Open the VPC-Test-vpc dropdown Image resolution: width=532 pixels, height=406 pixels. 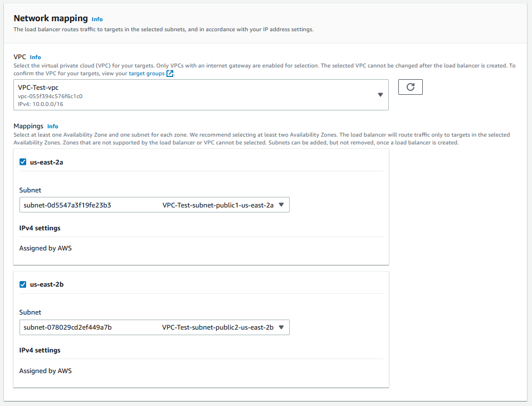(201, 95)
